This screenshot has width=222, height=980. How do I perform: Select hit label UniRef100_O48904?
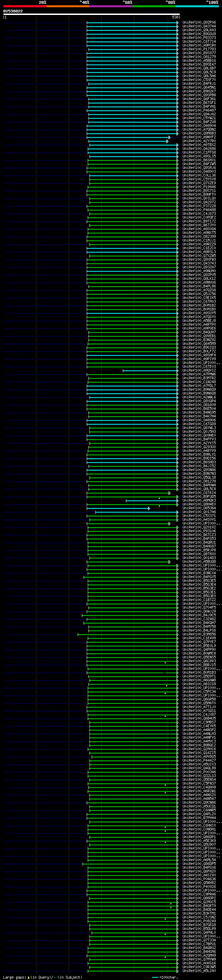tap(199, 125)
